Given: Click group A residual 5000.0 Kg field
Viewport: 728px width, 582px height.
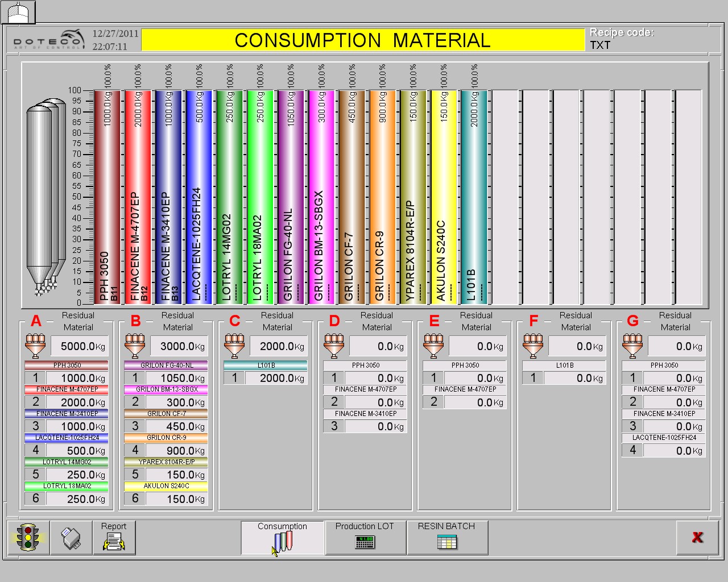Looking at the screenshot, I should click(80, 346).
